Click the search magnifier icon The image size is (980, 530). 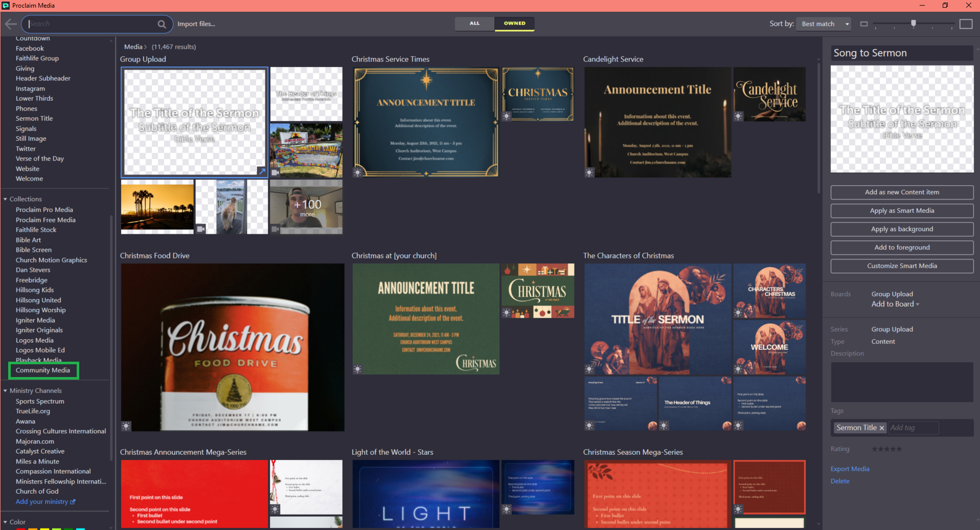click(x=162, y=24)
